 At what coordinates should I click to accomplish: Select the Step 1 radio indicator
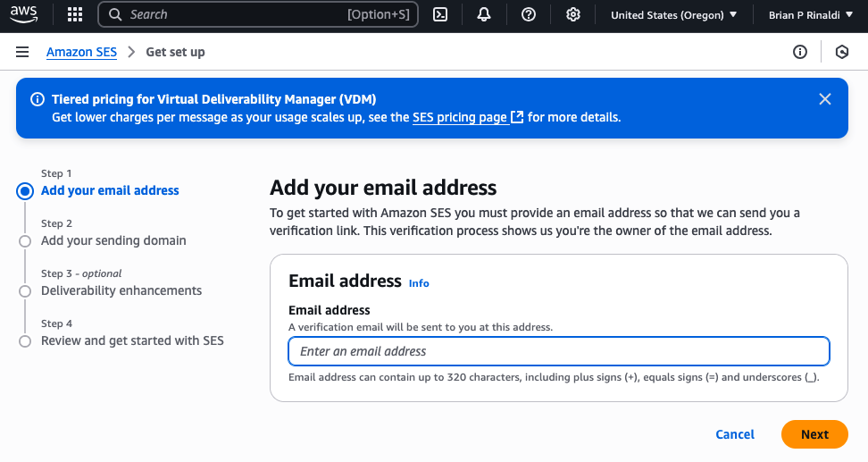pos(25,191)
